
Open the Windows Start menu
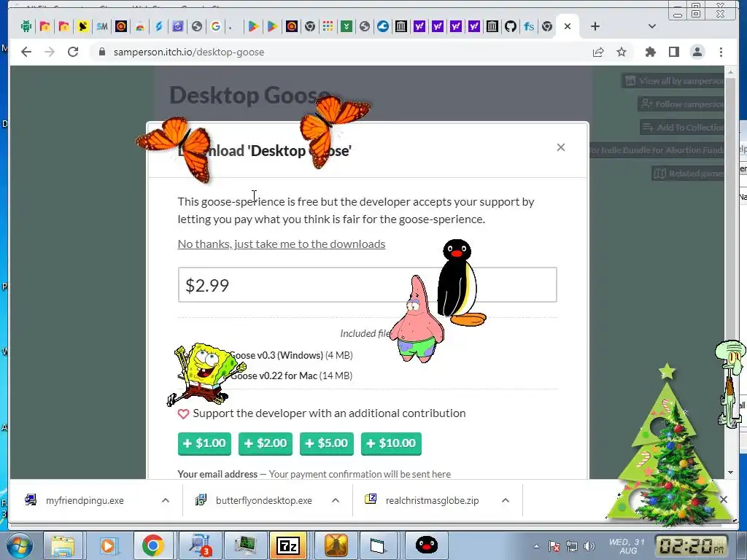(x=19, y=545)
